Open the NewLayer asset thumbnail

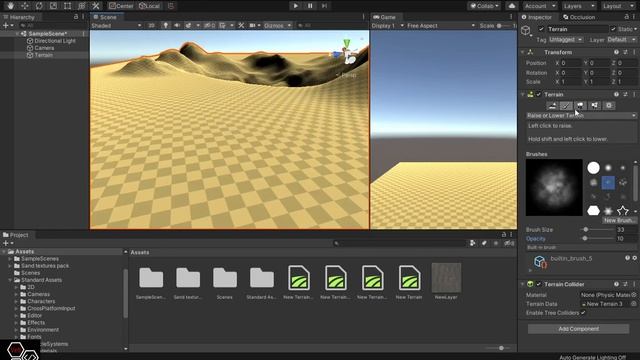[x=446, y=278]
